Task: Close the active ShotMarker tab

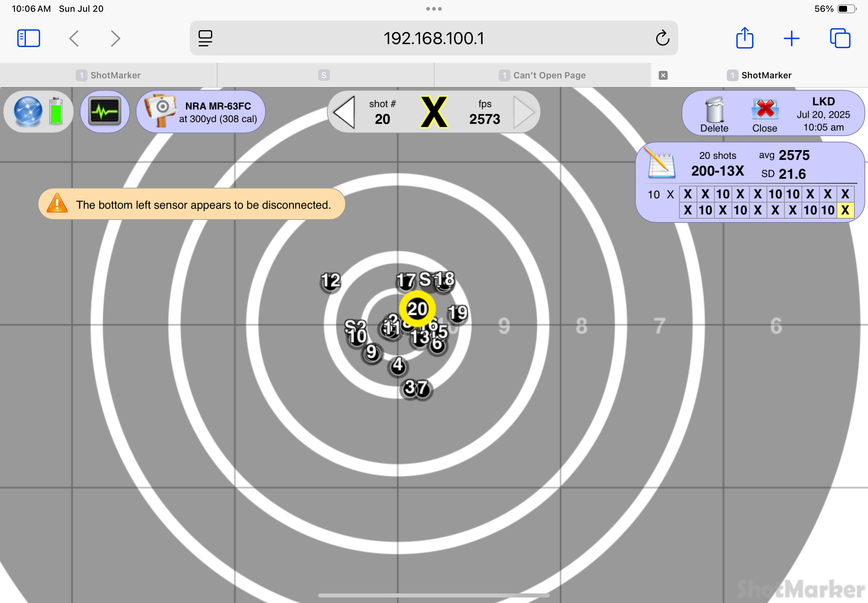Action: pos(663,75)
